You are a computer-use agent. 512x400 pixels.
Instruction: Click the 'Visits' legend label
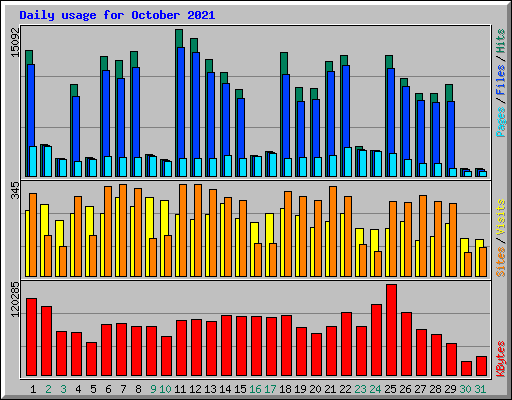[501, 217]
